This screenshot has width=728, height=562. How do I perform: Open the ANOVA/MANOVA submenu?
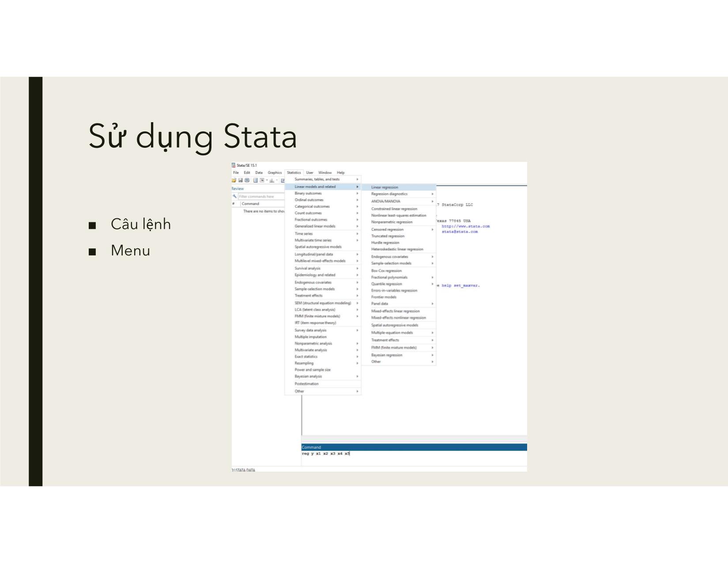399,201
